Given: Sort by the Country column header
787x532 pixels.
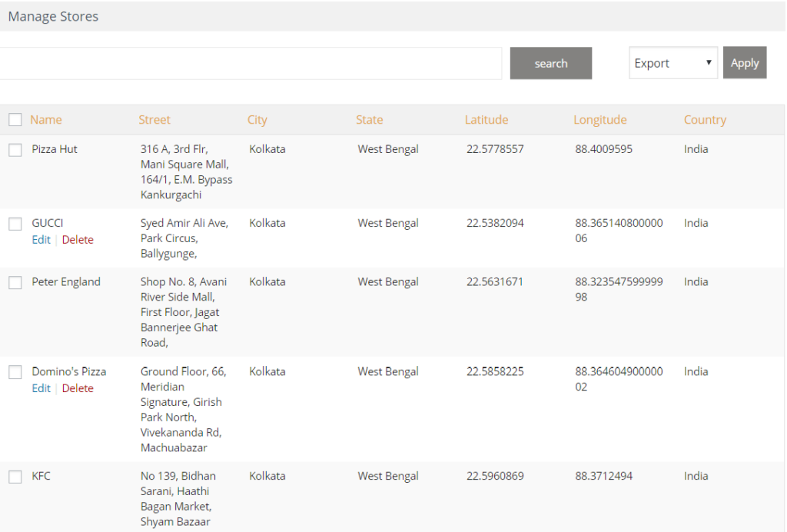Looking at the screenshot, I should click(705, 120).
